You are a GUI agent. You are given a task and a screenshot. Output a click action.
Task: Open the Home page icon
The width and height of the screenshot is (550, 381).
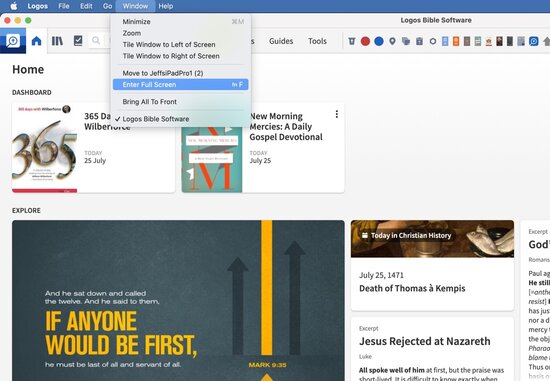[36, 41]
